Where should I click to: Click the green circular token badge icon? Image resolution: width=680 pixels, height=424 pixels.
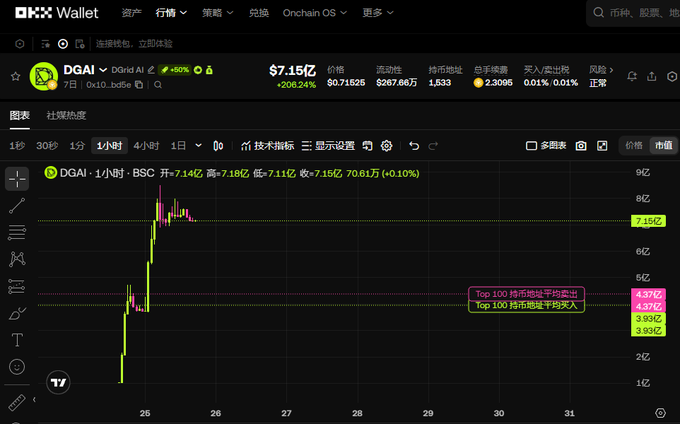[198, 70]
